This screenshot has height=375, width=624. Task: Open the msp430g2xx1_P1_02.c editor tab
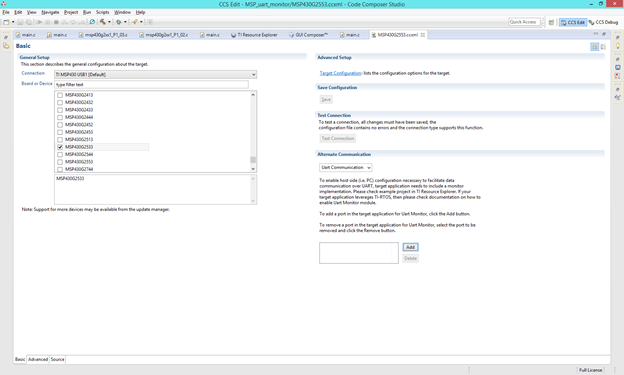click(164, 35)
